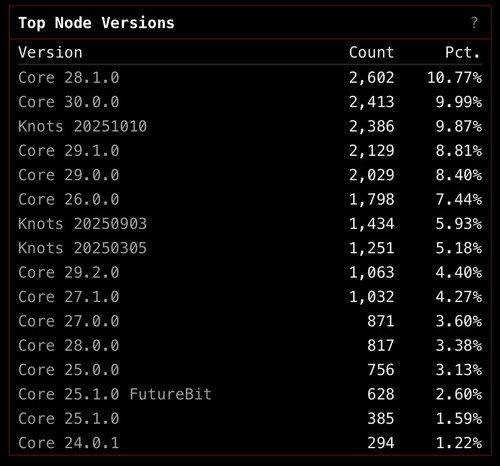Click the count value 1,251
The image size is (500, 466).
(371, 248)
